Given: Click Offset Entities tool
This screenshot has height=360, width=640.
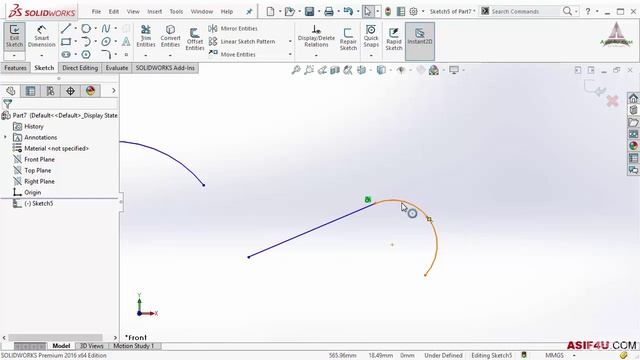Looking at the screenshot, I should coord(195,39).
